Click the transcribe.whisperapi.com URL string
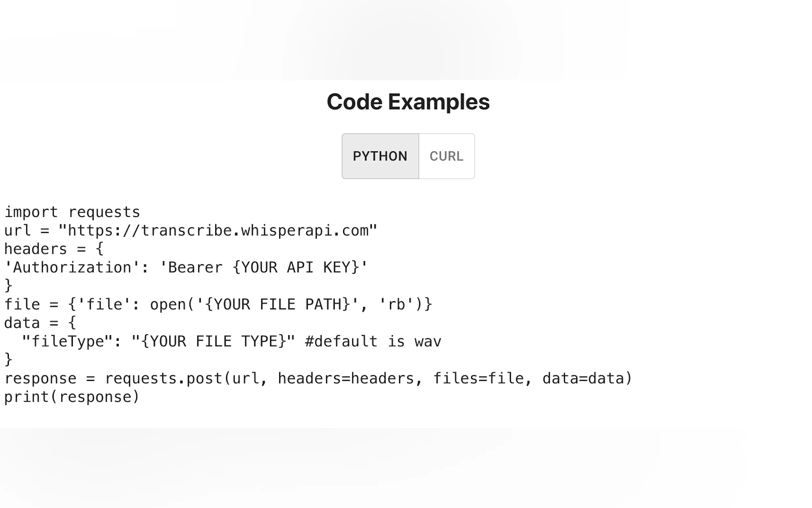Viewport: 812px width, 508px height. pyautogui.click(x=217, y=231)
